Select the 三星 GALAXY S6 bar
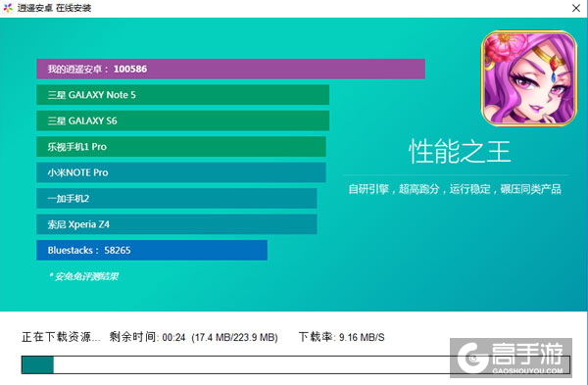This screenshot has width=588, height=385. click(182, 120)
